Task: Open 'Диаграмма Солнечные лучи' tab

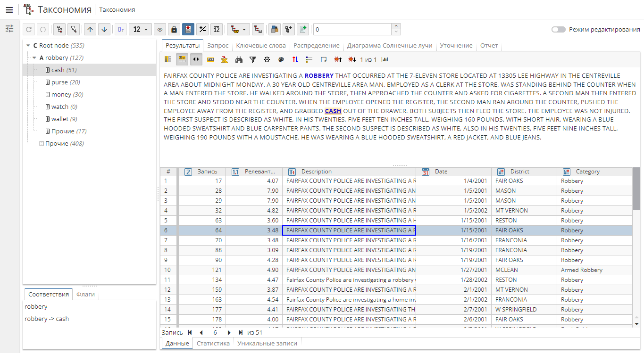Action: (x=390, y=45)
